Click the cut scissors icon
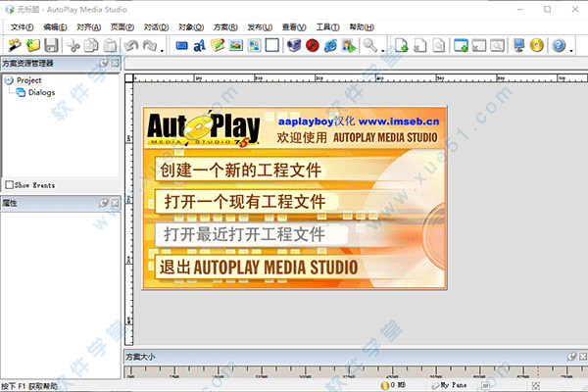 (73, 45)
